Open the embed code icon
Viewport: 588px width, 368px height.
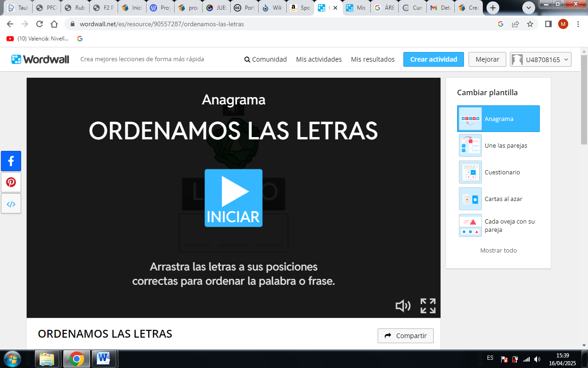(x=11, y=204)
